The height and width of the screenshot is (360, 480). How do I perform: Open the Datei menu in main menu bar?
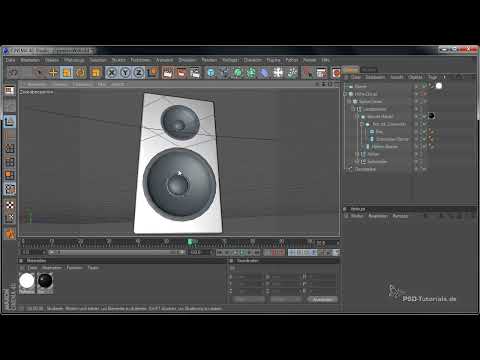pos(10,60)
